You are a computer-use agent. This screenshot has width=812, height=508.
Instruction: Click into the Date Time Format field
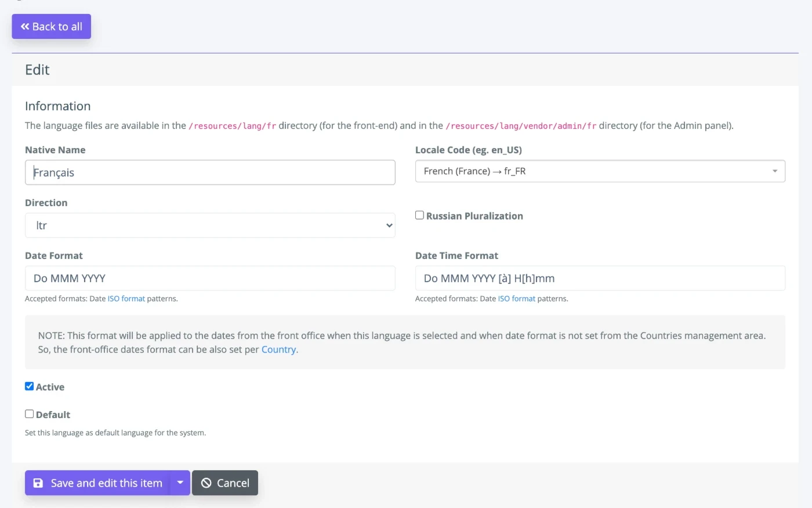click(600, 279)
